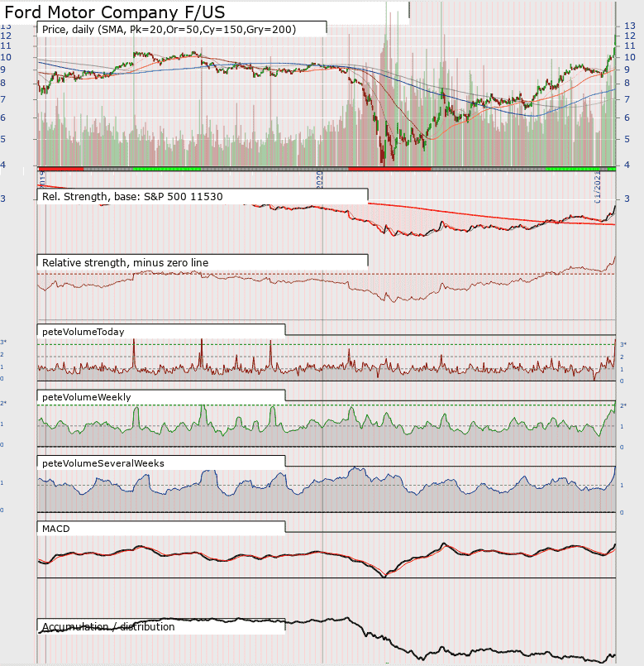Click price 12 on right price axis
This screenshot has height=666, width=644.
(x=630, y=36)
